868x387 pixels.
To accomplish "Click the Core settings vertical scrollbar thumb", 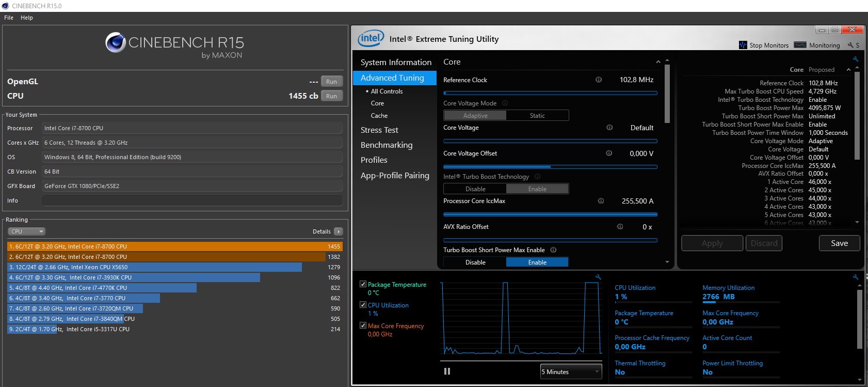I will (667, 94).
